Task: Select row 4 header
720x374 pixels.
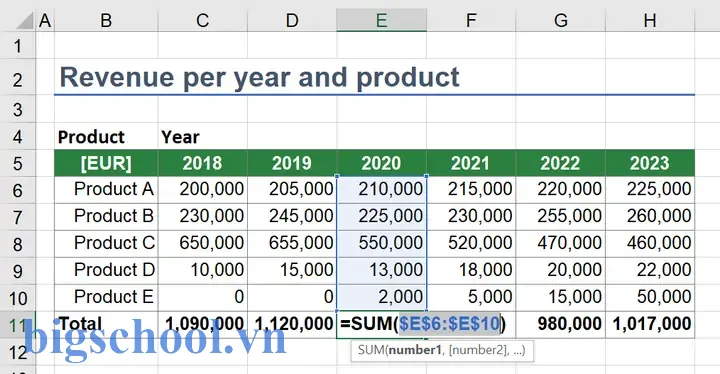Action: (x=17, y=136)
